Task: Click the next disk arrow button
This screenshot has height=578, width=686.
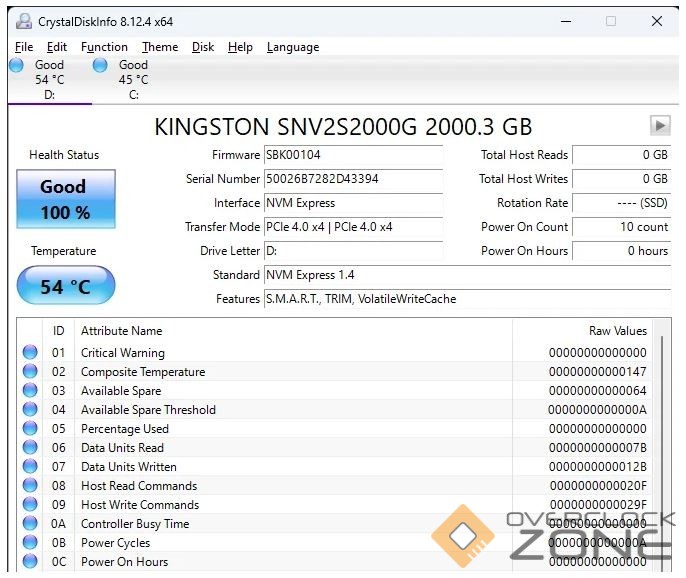Action: coord(660,126)
